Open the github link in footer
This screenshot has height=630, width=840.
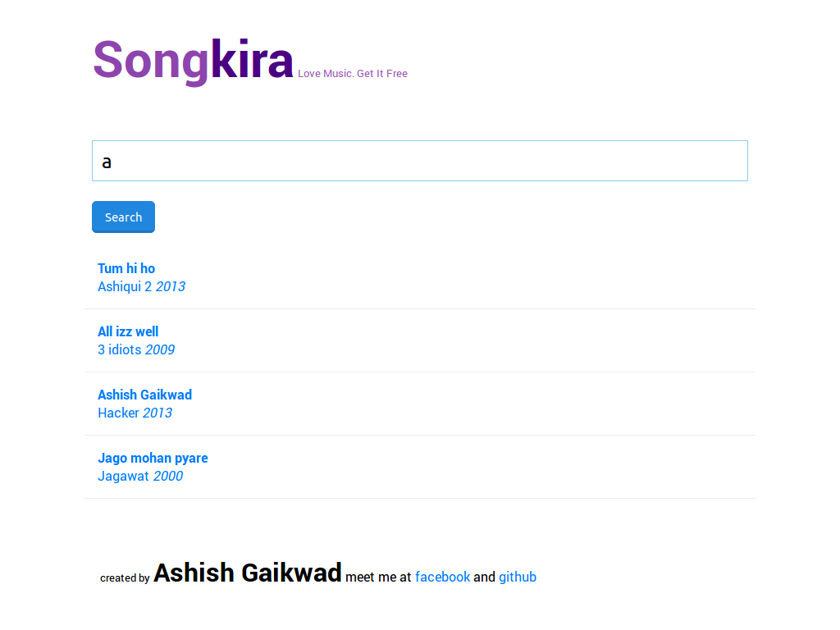coord(518,577)
